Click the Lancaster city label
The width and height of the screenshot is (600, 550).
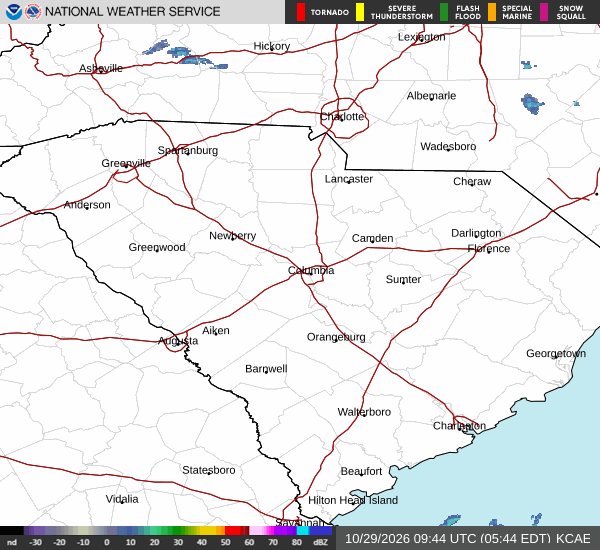(349, 179)
